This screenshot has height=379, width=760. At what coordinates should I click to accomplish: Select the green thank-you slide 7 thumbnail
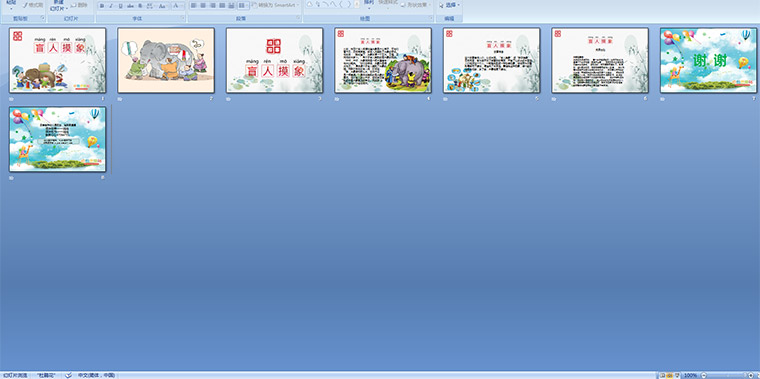click(708, 60)
